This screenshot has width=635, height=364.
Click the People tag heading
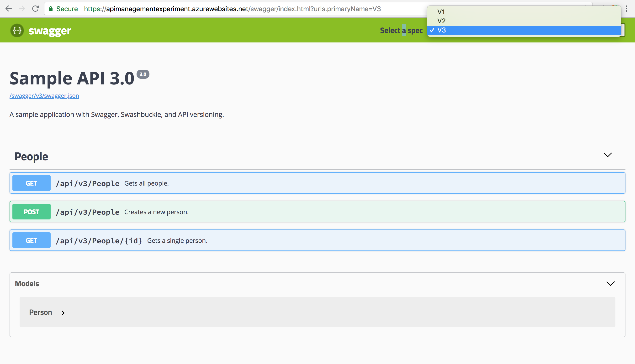[x=31, y=156]
